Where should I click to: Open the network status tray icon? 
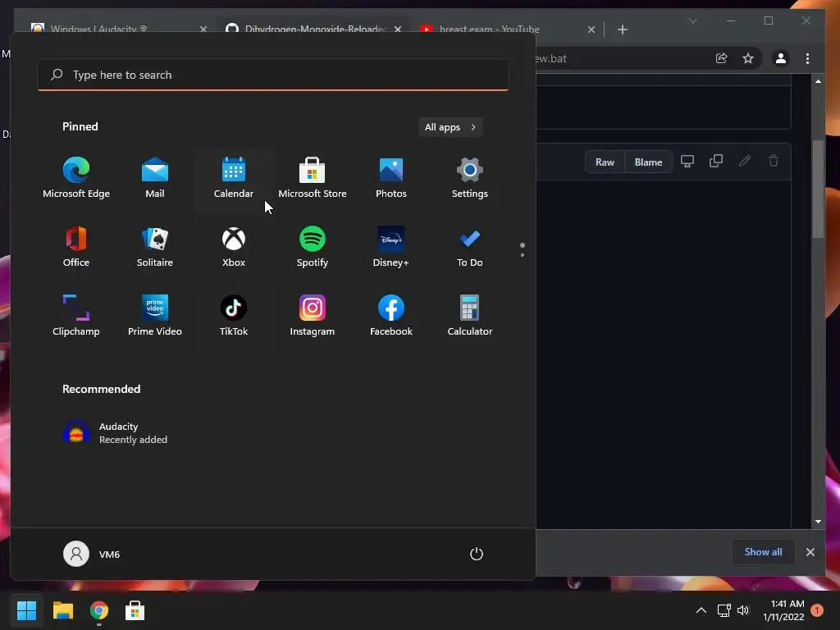pyautogui.click(x=724, y=610)
